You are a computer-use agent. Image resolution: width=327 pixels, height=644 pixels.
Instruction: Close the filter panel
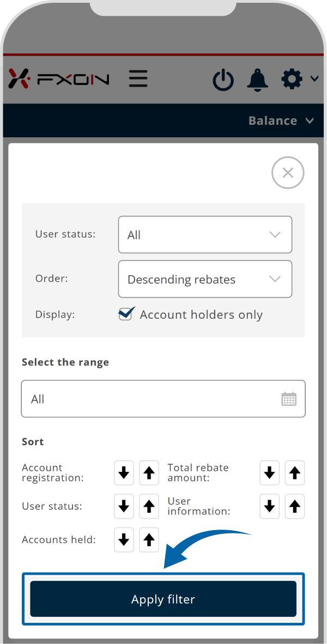pos(288,173)
